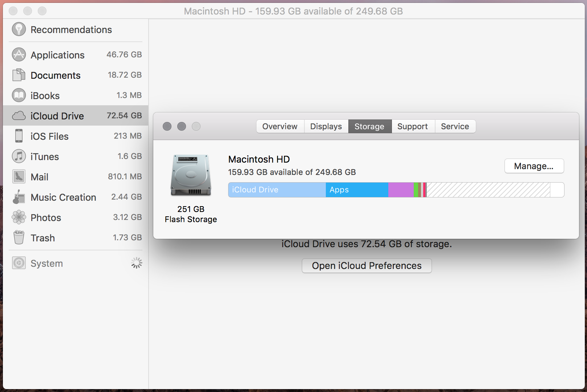
Task: Select the Trash row label
Action: click(43, 238)
